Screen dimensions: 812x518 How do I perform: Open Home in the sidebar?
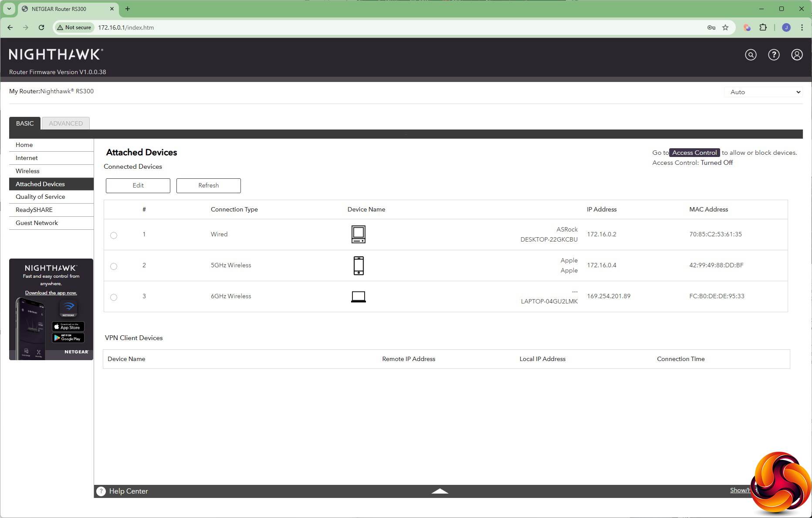click(x=51, y=145)
